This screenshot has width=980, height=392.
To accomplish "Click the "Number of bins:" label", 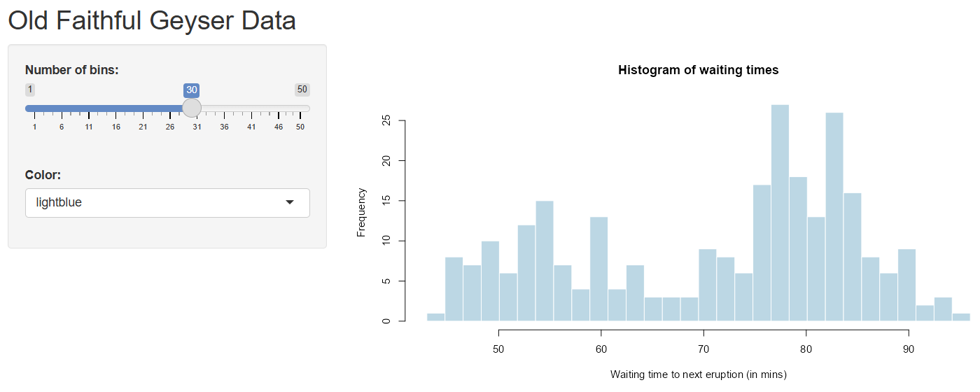I will [71, 70].
